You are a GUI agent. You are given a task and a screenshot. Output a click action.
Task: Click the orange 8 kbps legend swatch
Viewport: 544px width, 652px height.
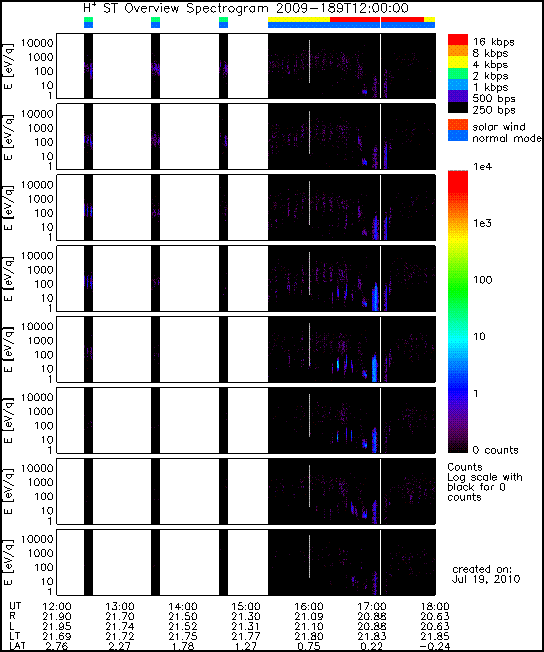457,51
